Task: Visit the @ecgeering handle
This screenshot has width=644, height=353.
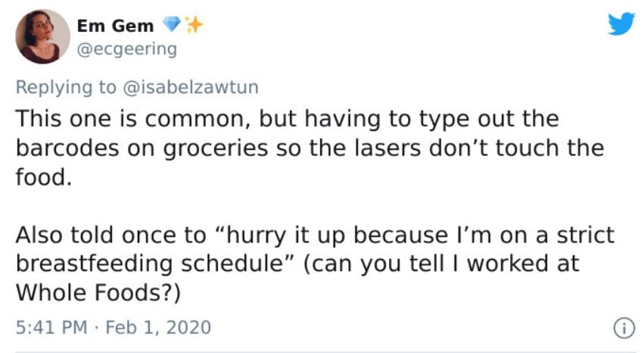Action: pyautogui.click(x=127, y=49)
